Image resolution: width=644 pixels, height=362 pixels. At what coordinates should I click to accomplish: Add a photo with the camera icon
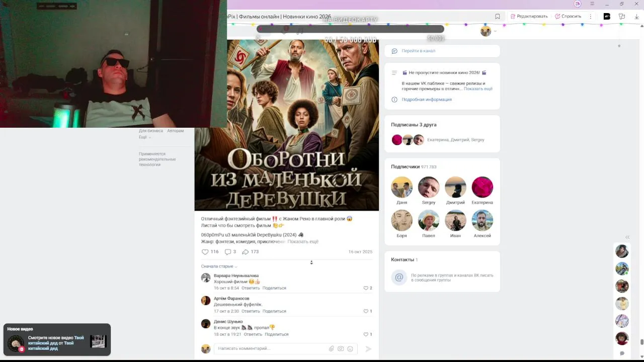pyautogui.click(x=341, y=348)
